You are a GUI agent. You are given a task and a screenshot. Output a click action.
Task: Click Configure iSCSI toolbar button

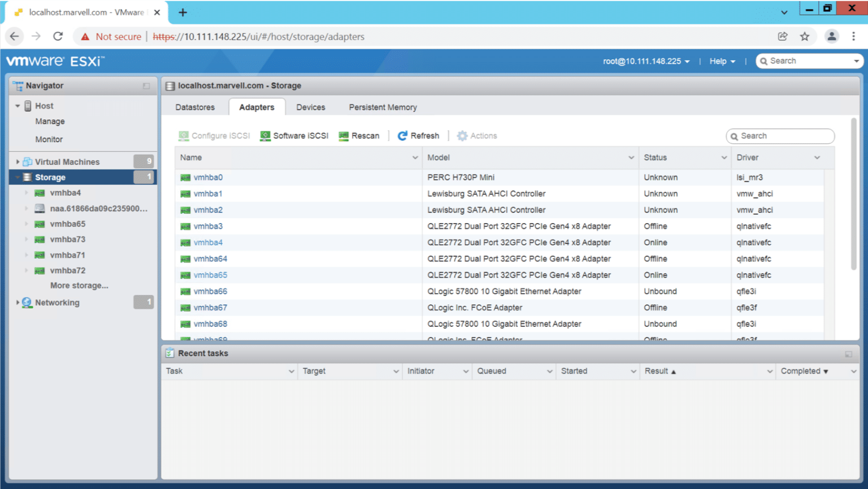click(214, 136)
